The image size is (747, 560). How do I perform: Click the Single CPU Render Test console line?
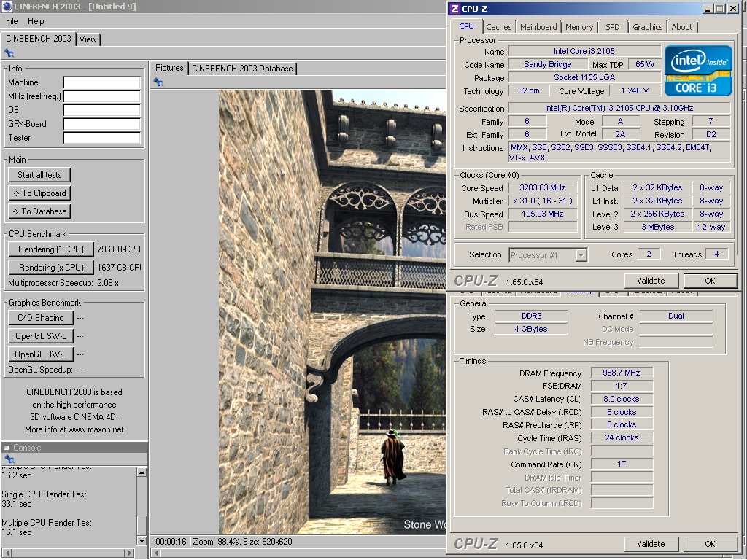point(44,494)
